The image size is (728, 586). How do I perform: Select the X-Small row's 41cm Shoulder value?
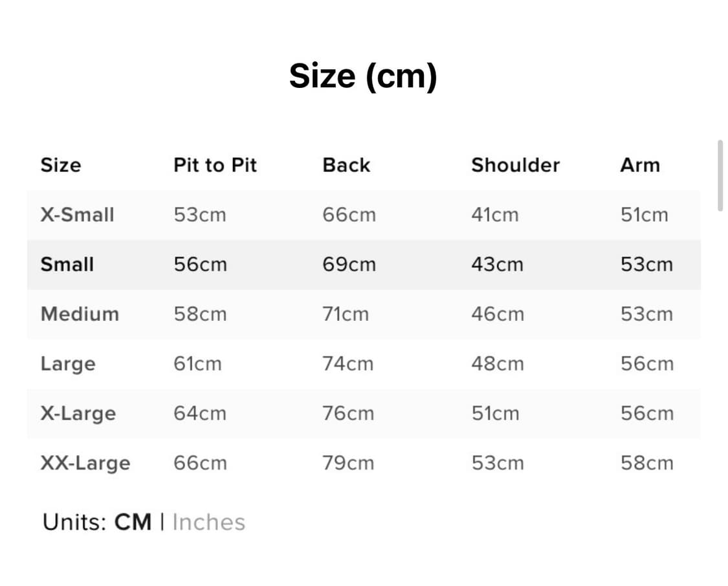(x=494, y=215)
